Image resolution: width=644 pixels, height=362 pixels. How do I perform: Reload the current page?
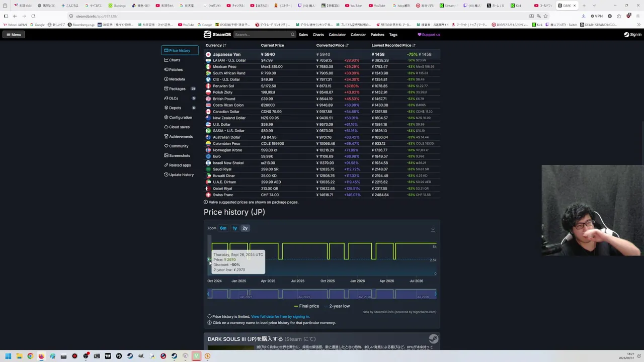coord(33,16)
